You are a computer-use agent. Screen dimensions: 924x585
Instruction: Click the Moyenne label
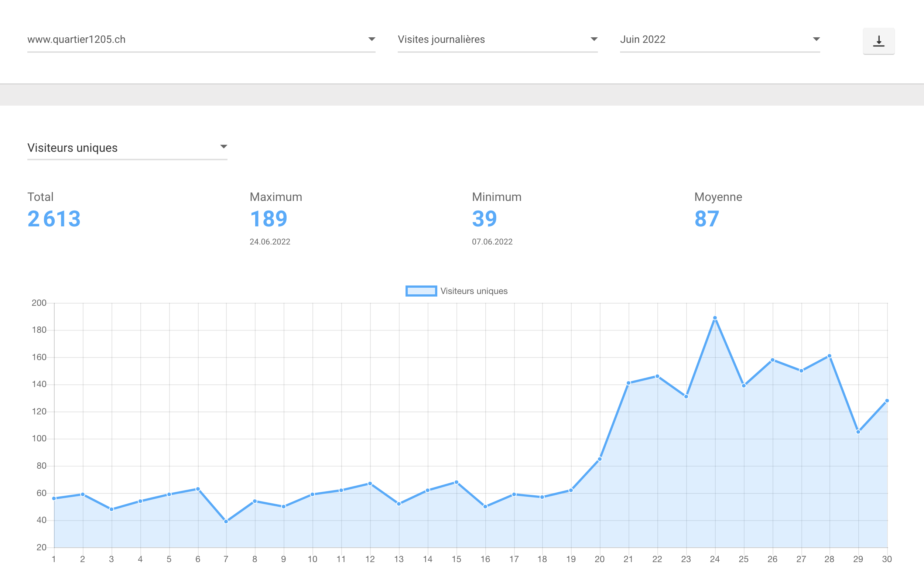[718, 197]
